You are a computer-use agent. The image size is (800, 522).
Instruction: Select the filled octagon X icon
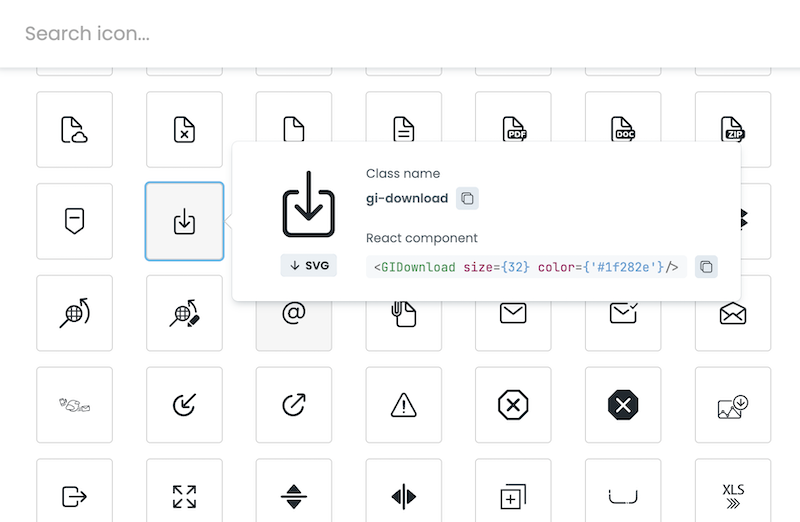point(623,405)
